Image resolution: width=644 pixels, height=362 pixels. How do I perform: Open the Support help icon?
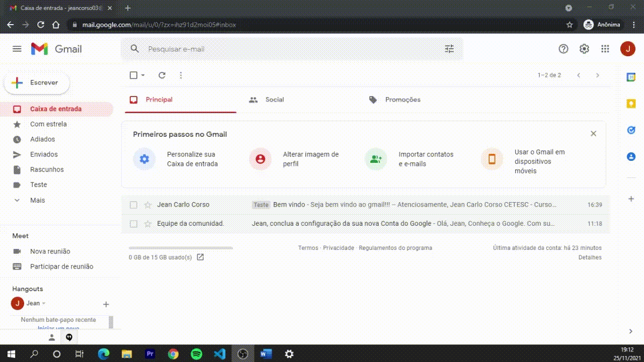pyautogui.click(x=563, y=49)
